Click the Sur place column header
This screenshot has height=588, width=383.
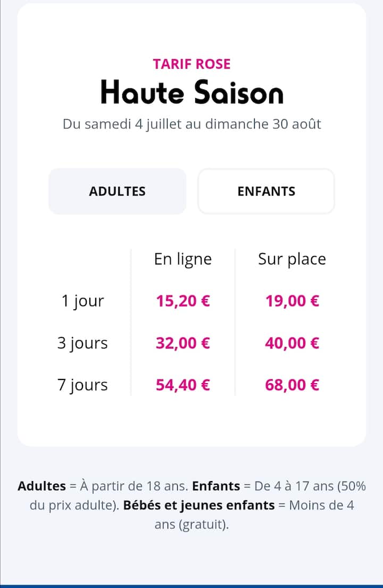292,260
